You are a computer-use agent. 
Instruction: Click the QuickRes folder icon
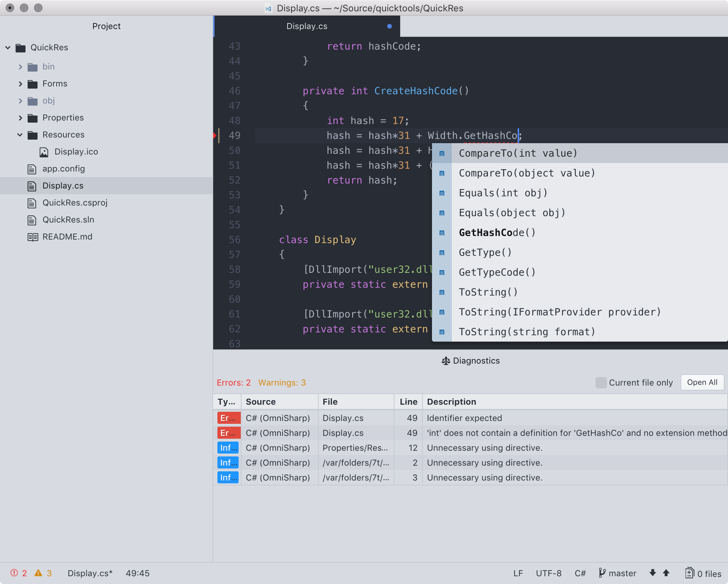(x=21, y=48)
